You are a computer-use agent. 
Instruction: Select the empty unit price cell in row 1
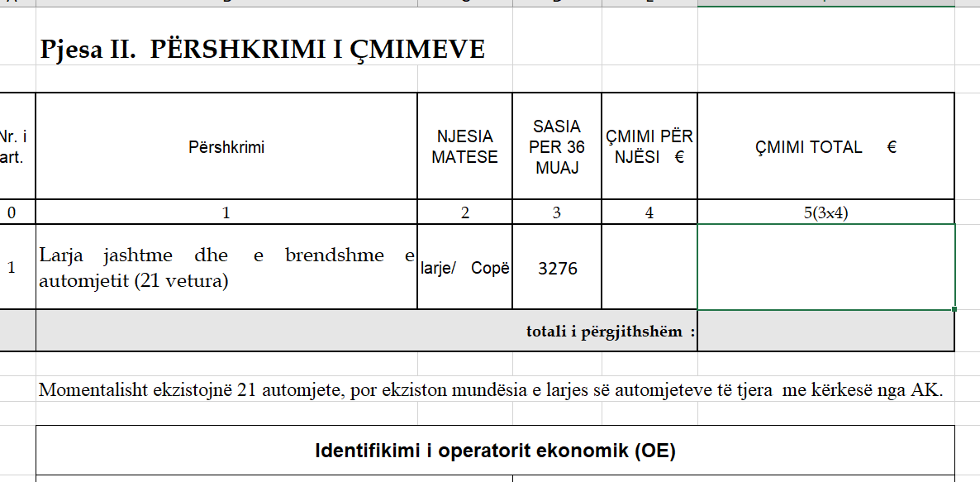point(649,267)
